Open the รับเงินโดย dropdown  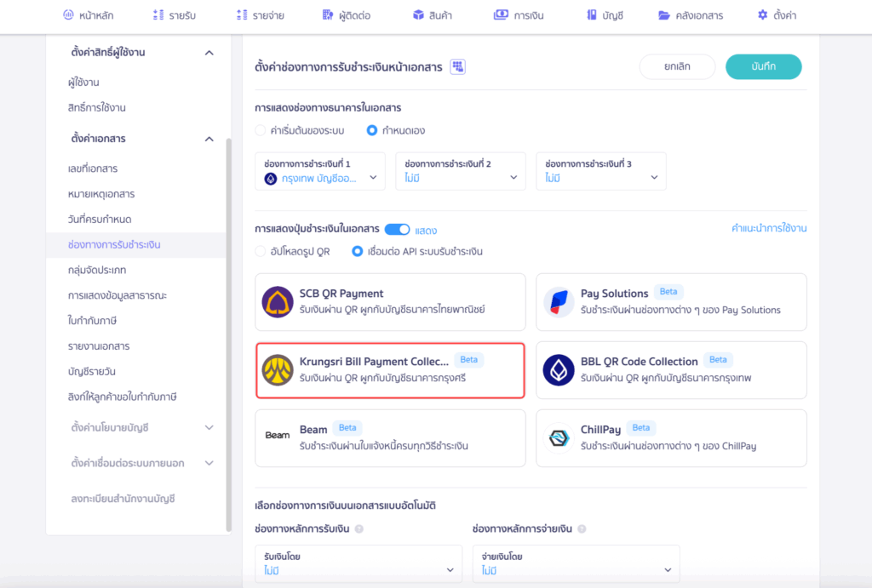[359, 563]
